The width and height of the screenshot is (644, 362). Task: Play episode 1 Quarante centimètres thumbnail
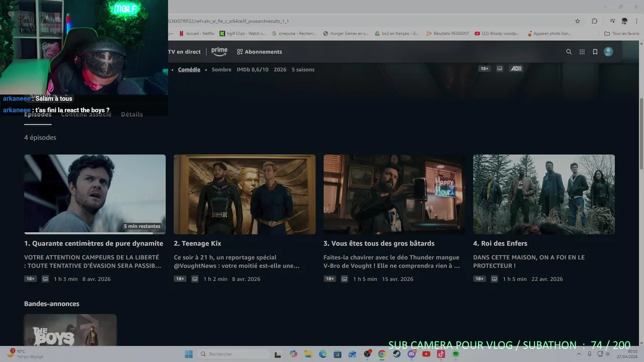point(95,194)
